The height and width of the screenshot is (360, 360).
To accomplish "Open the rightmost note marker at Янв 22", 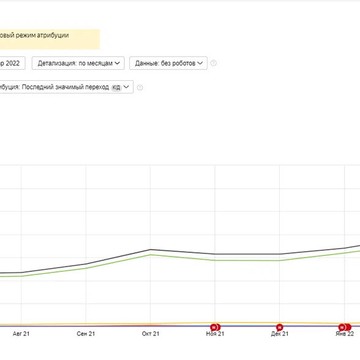I will coord(348,327).
